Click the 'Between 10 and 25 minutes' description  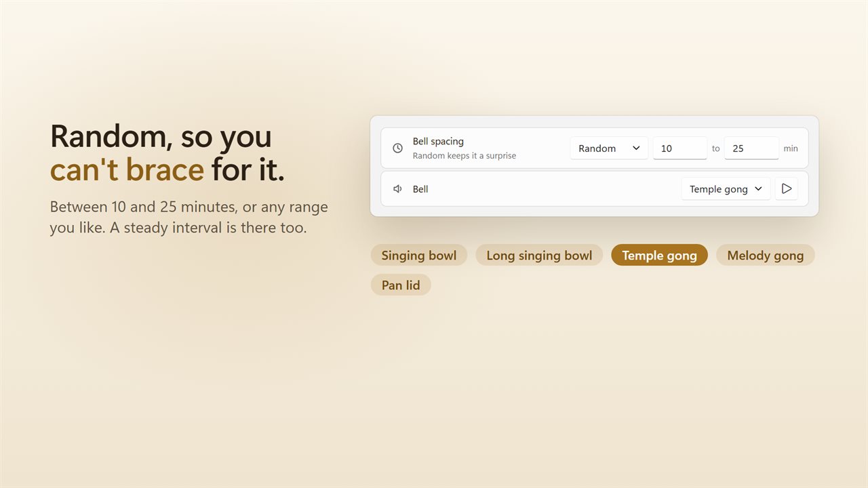[189, 217]
